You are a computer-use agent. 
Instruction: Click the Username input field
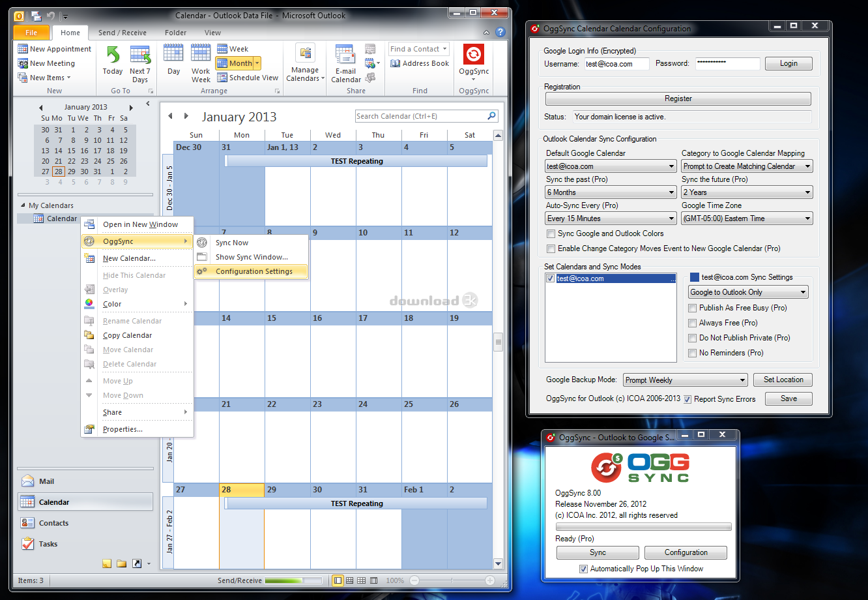pyautogui.click(x=616, y=63)
